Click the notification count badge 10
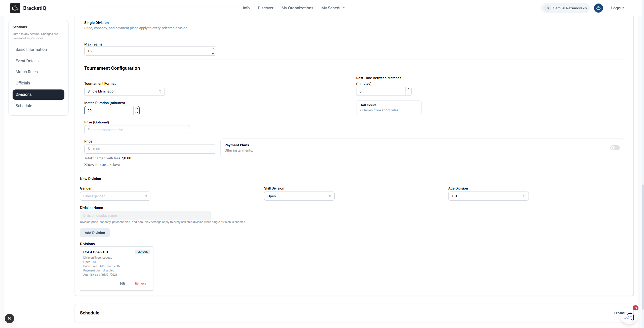 click(x=635, y=308)
